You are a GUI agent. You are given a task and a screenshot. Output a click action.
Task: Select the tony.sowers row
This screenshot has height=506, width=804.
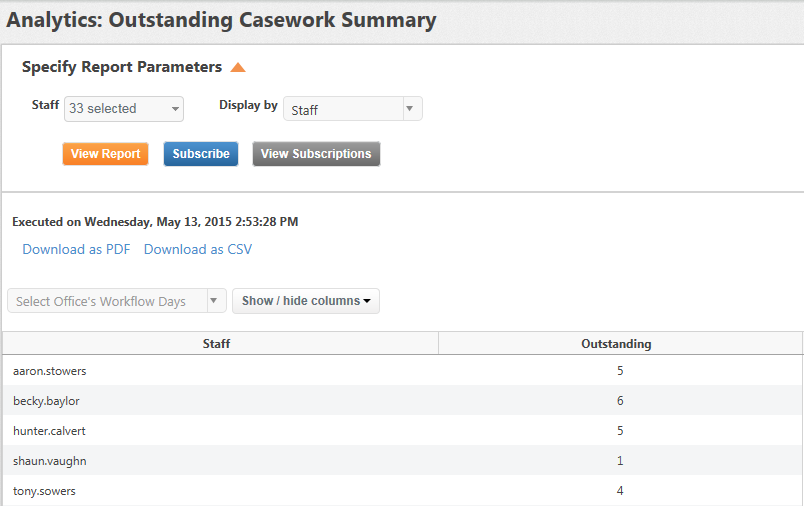click(x=403, y=490)
